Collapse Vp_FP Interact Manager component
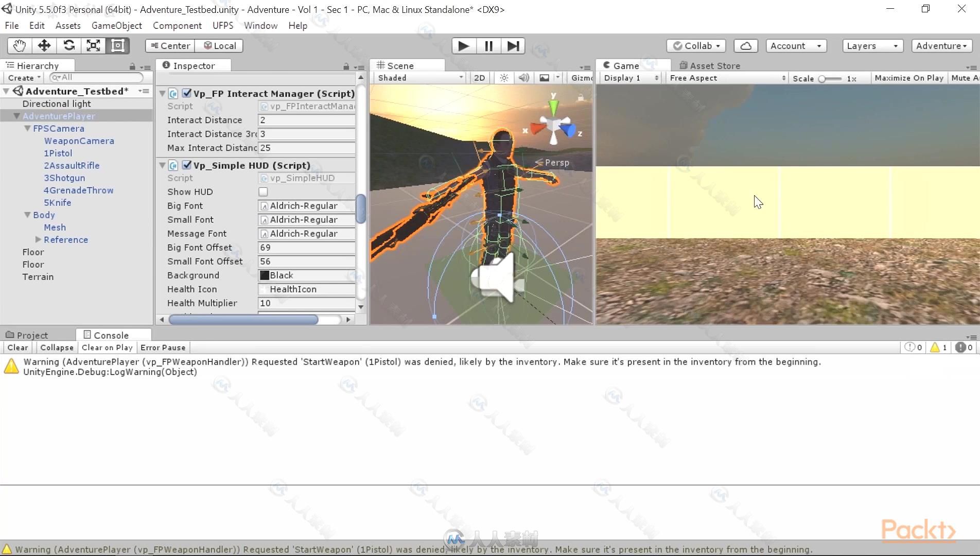 click(162, 93)
